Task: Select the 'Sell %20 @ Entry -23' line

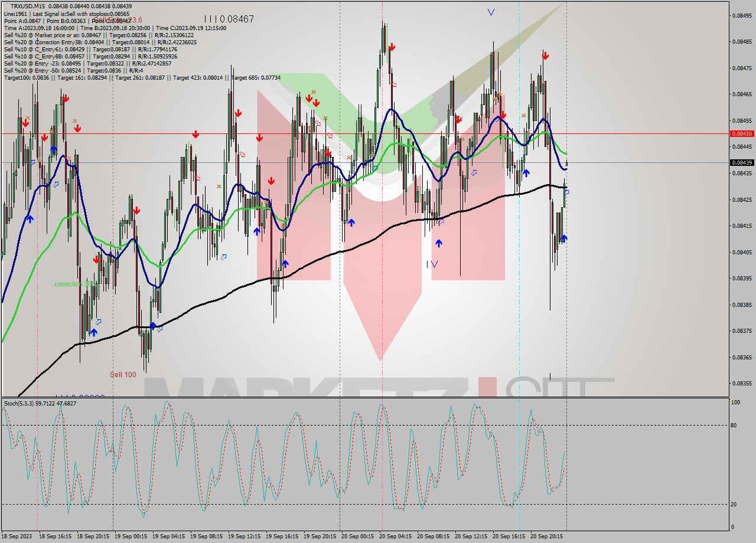Action: [x=87, y=63]
